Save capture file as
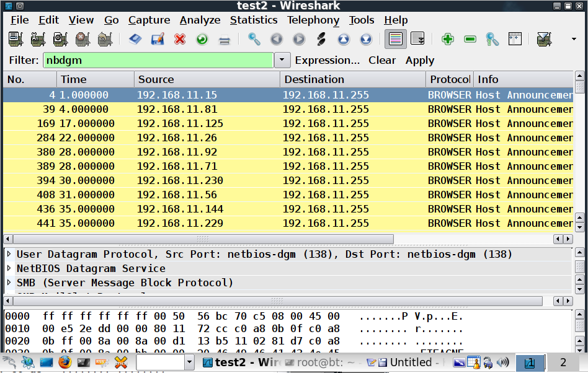 (158, 39)
